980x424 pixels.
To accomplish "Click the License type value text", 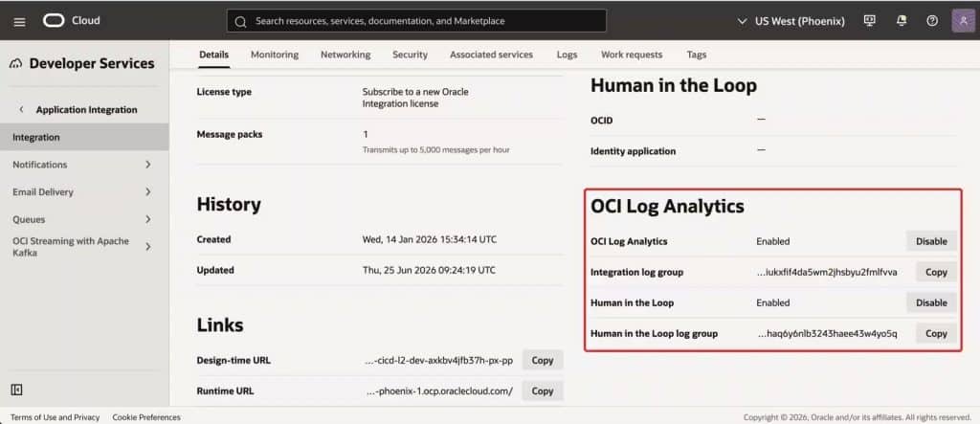I will (x=415, y=98).
